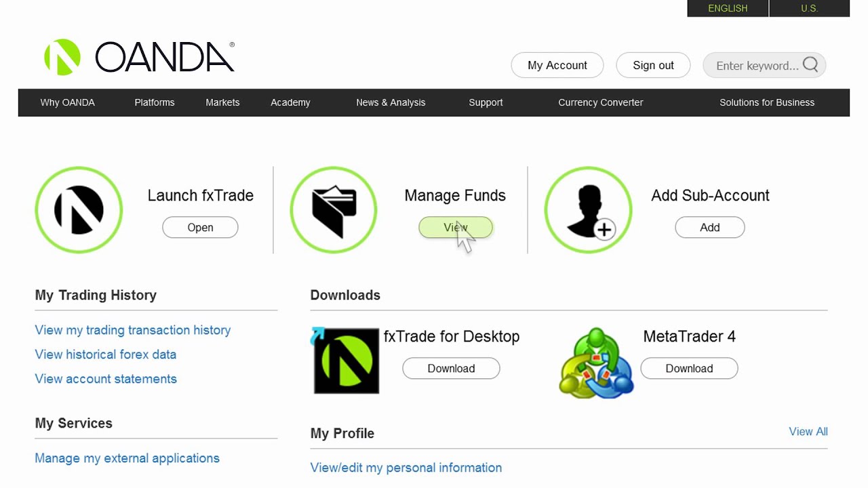Click the MetaTrader 4 logo icon
868x488 pixels.
(x=597, y=363)
